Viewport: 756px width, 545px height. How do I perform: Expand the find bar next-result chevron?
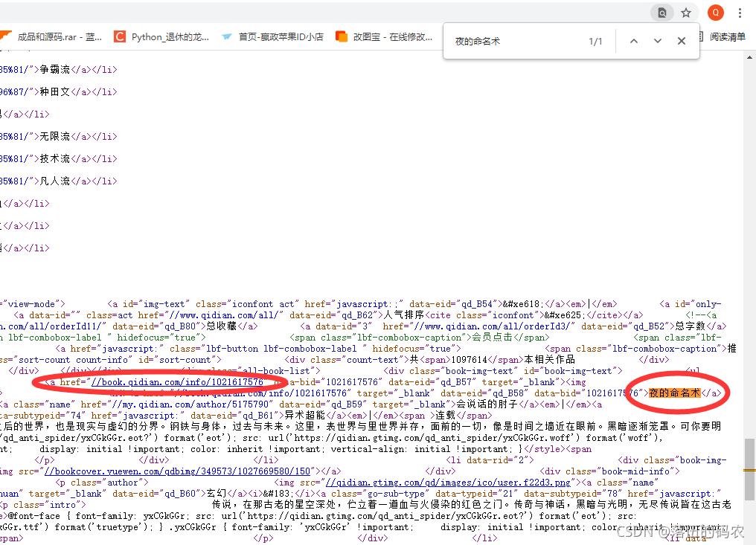pos(657,41)
